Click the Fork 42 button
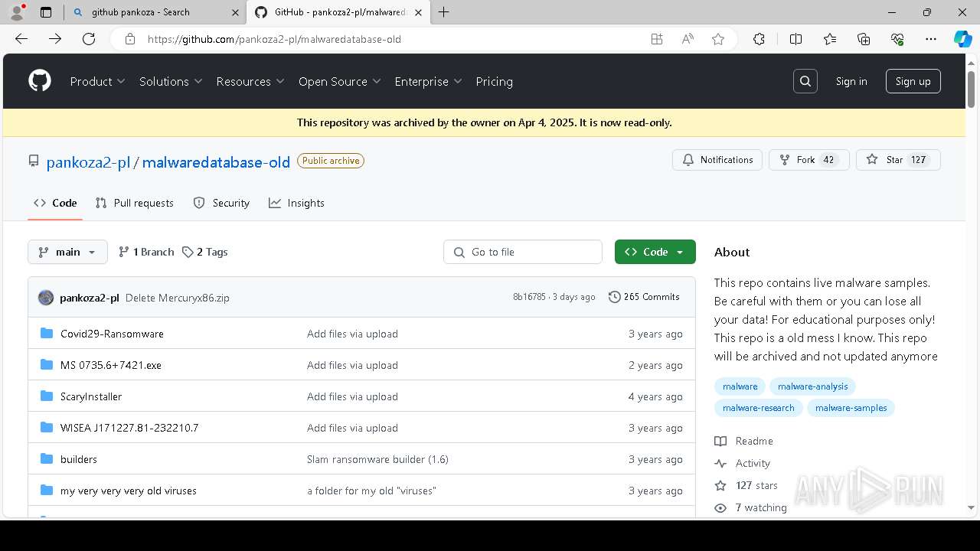The height and width of the screenshot is (551, 980). click(809, 160)
